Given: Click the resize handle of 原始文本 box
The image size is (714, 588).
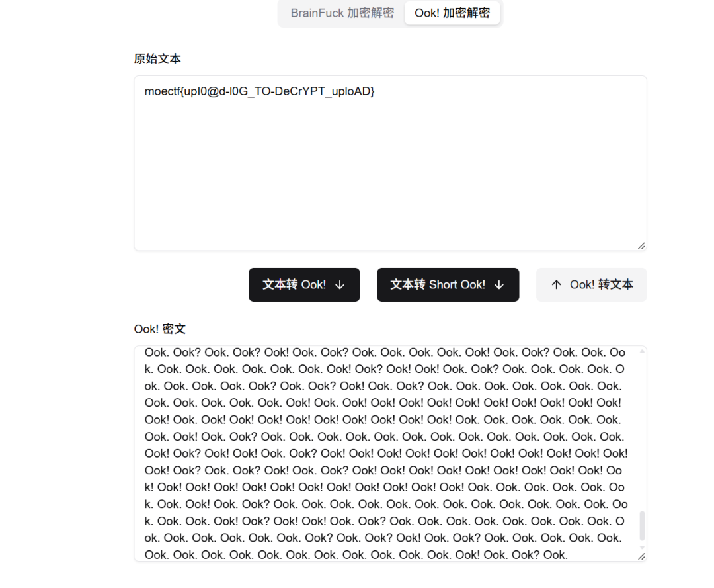Looking at the screenshot, I should click(641, 246).
